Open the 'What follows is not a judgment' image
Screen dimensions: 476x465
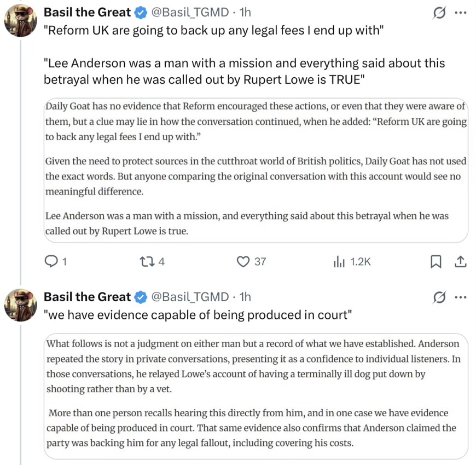coord(256,396)
